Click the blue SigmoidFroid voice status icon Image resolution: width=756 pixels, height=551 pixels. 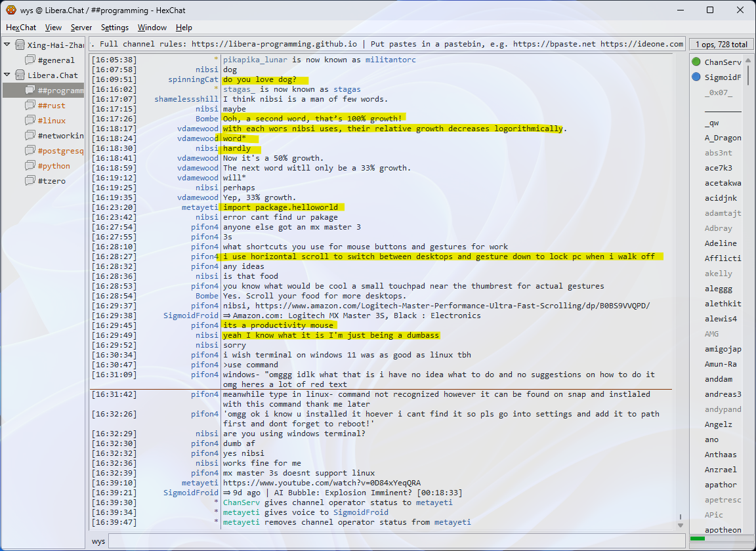tap(696, 77)
